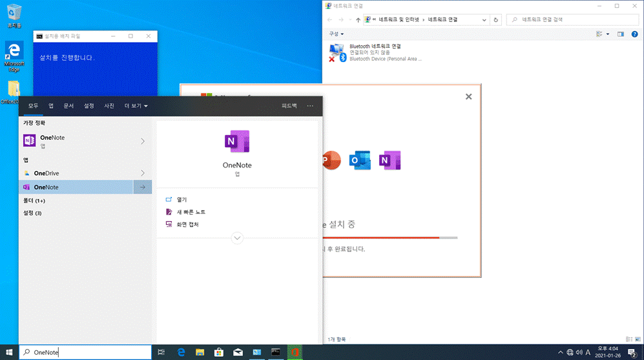Click 네트워크 및 인터넷 breadcrumb
Viewport: 644px width, 360px height.
click(399, 20)
